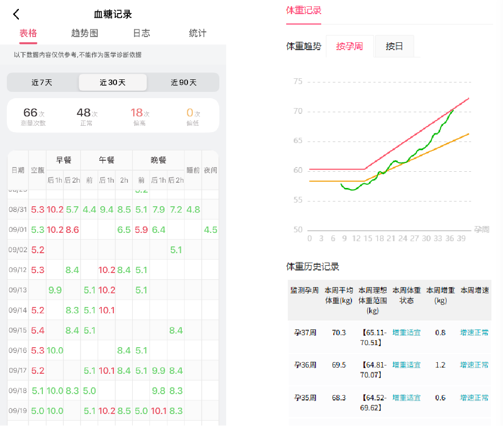Open 增速正常 link for 孕36周

pos(473,364)
